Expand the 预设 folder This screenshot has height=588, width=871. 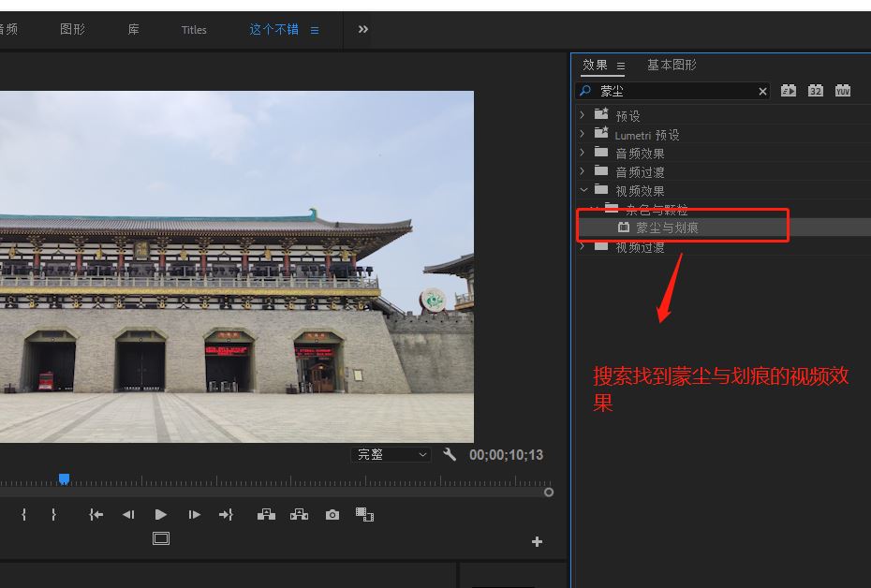tap(582, 114)
